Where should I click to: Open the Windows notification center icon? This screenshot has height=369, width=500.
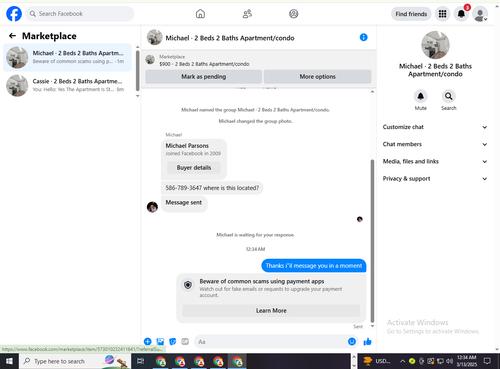coord(487,361)
